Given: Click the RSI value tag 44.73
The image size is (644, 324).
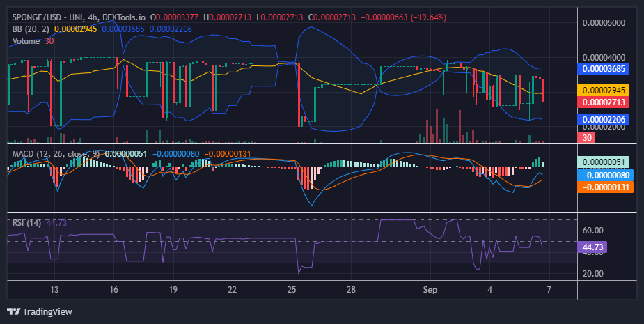Looking at the screenshot, I should tap(592, 247).
